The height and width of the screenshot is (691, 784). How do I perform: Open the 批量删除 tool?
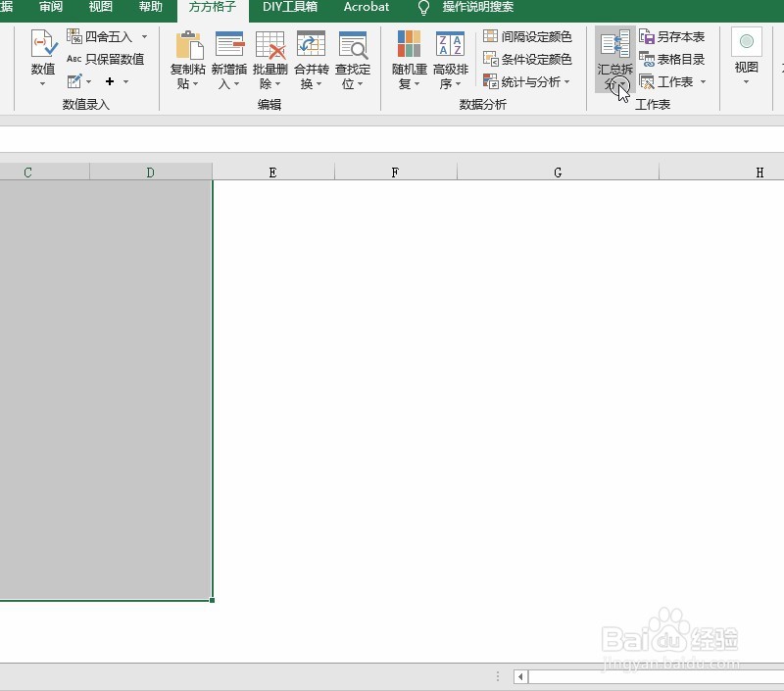tap(270, 59)
